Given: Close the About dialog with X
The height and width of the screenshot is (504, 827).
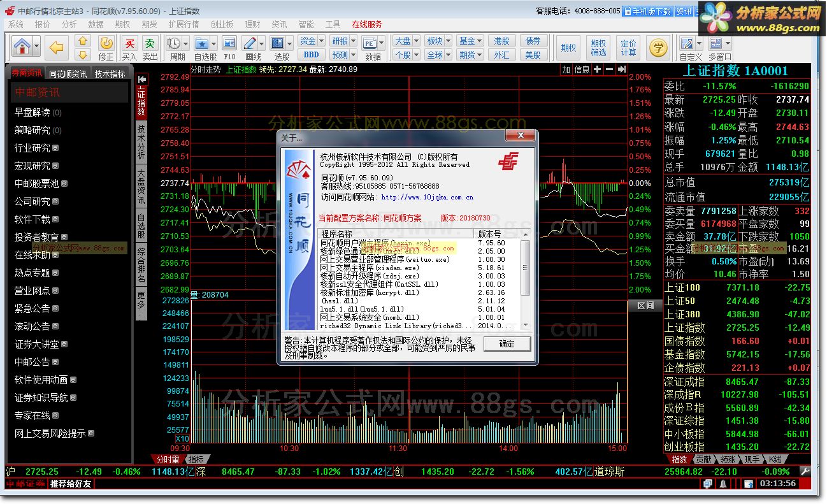Looking at the screenshot, I should [x=520, y=136].
